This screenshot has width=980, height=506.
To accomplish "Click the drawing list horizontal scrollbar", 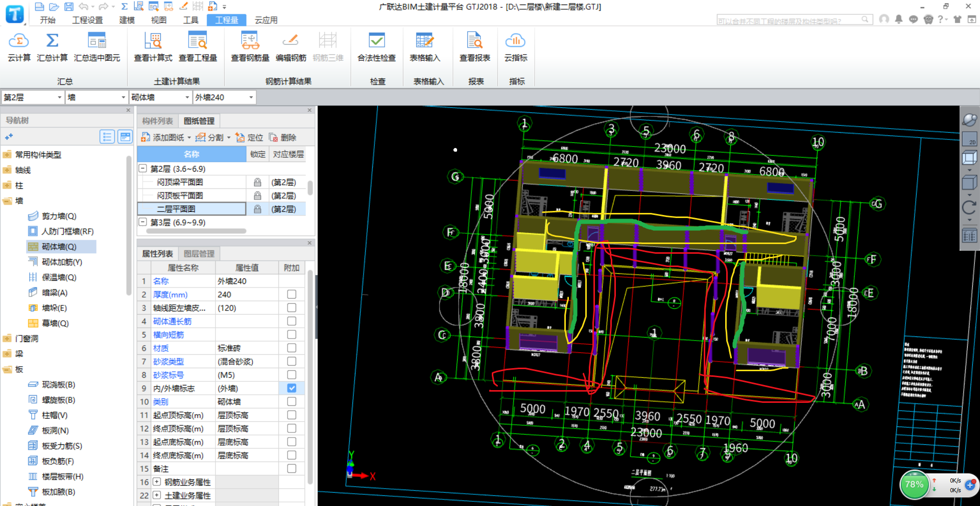I will pyautogui.click(x=196, y=231).
